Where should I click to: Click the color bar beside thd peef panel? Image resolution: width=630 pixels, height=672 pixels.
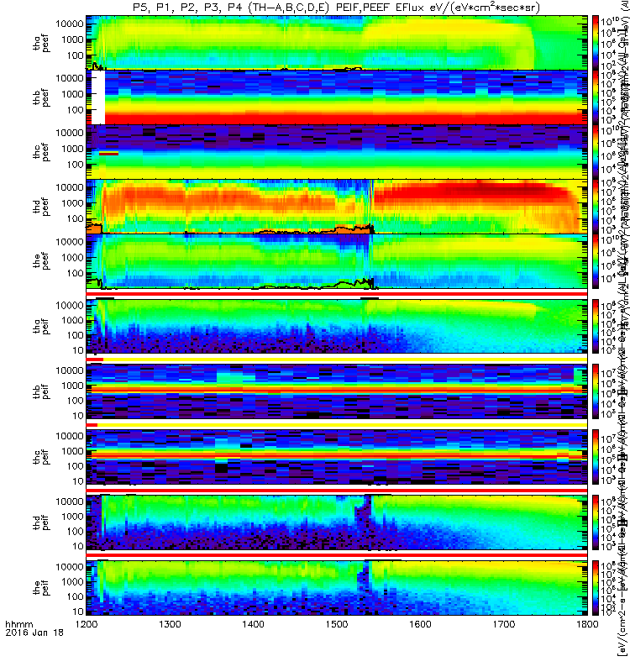click(596, 206)
